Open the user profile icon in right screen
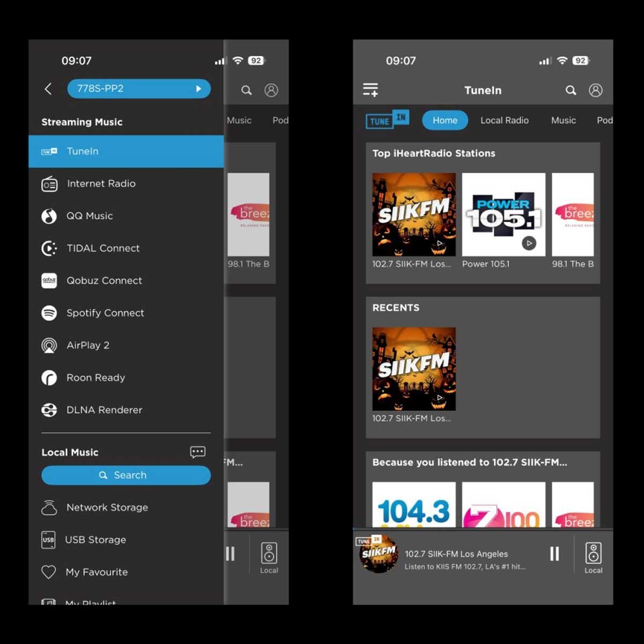Screen dimensions: 644x644 [595, 90]
